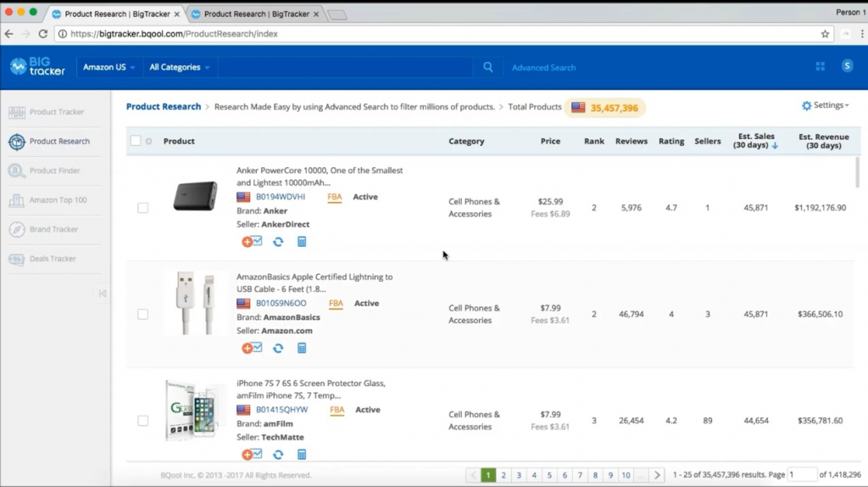Click the user avatar S icon
The height and width of the screenshot is (487, 868).
tap(847, 67)
